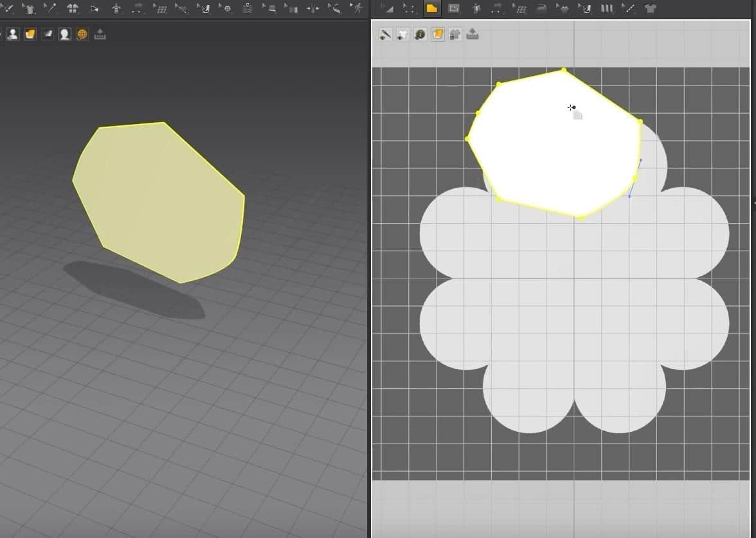Click the symmetric center-line arrows icon
This screenshot has width=756, height=538.
click(x=313, y=8)
